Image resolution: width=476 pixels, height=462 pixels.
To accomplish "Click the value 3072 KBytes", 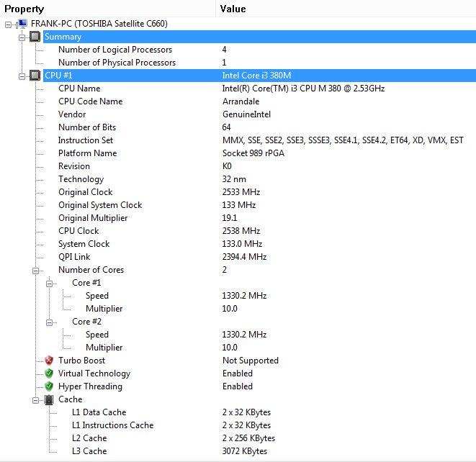I will (245, 451).
